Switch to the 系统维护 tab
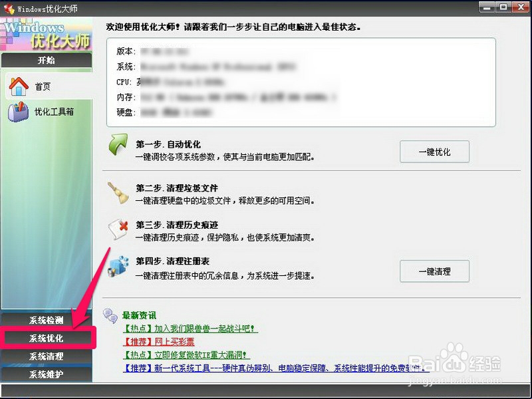 (x=47, y=374)
